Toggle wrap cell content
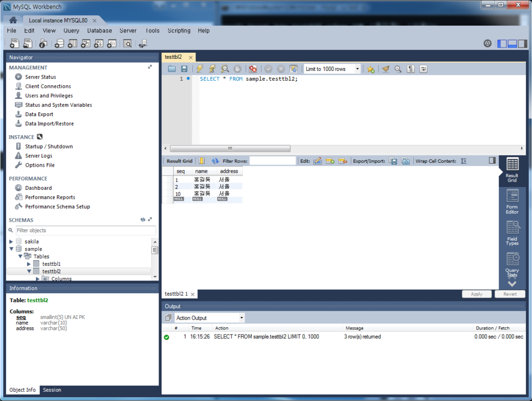Screen dimensions: 532x401 coord(464,161)
